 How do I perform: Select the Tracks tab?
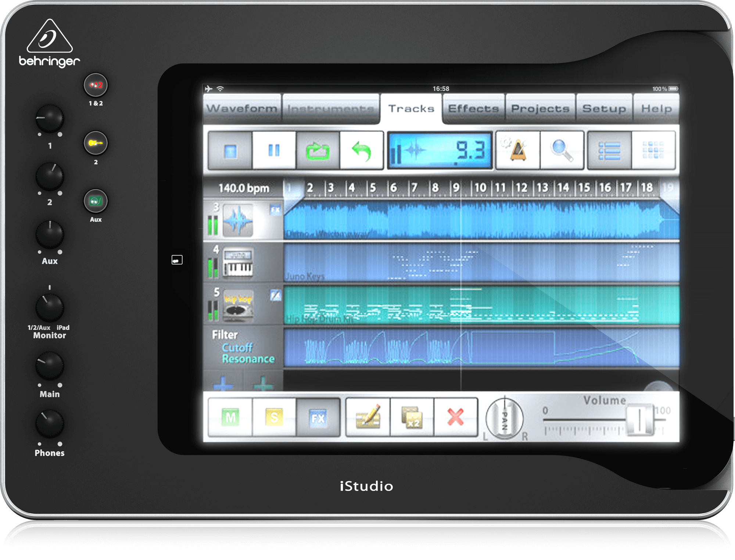click(x=411, y=108)
